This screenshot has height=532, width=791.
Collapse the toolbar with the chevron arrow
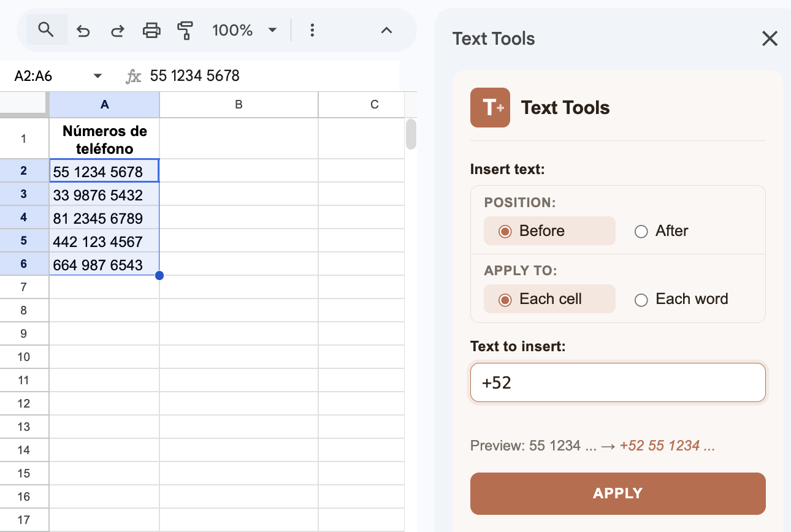point(386,29)
